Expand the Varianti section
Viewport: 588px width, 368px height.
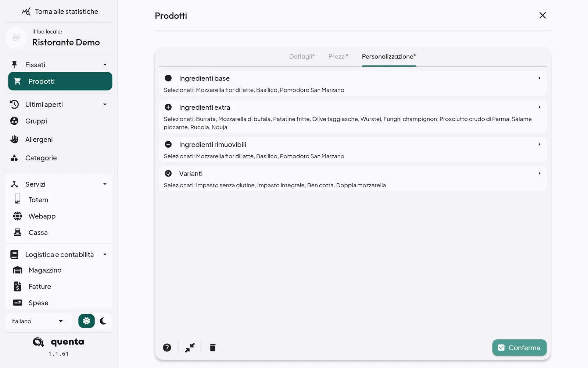click(x=352, y=178)
